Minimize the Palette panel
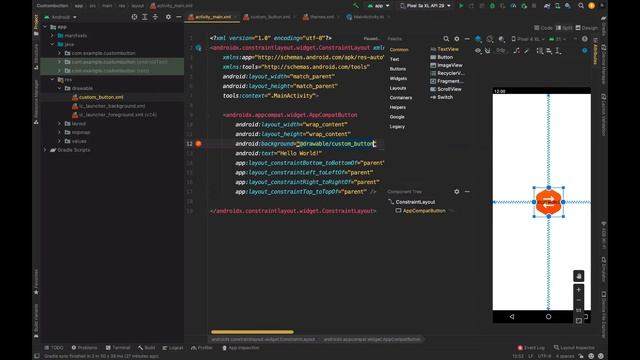Screen dimensions: 640x360 tap(467, 39)
